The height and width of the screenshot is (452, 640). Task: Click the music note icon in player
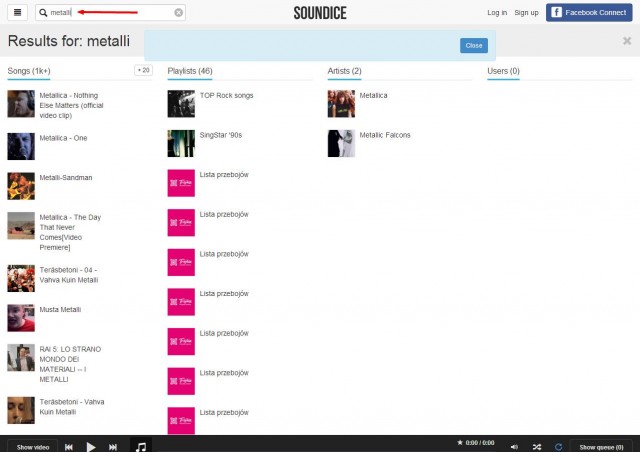click(x=141, y=446)
